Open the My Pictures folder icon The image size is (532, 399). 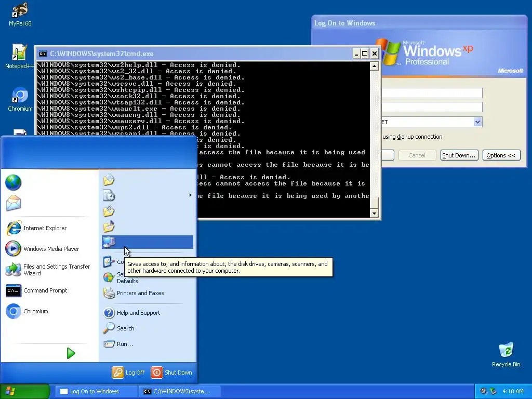109,211
